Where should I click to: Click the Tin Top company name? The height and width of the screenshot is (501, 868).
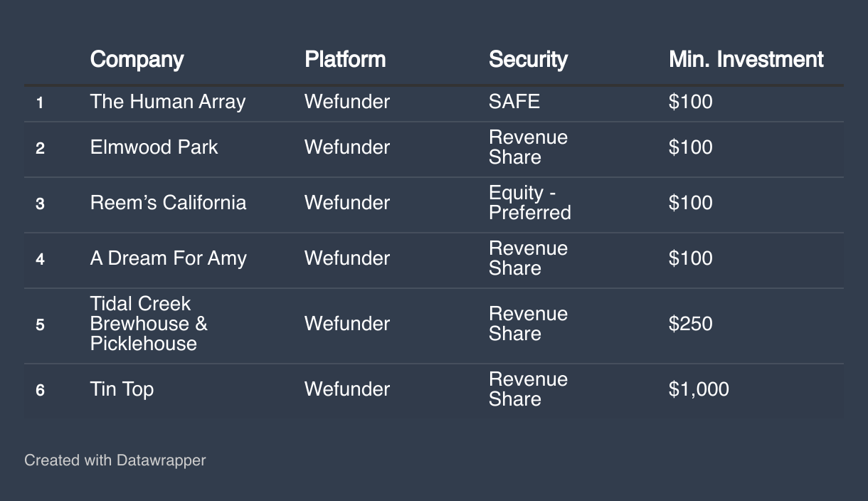(x=122, y=389)
